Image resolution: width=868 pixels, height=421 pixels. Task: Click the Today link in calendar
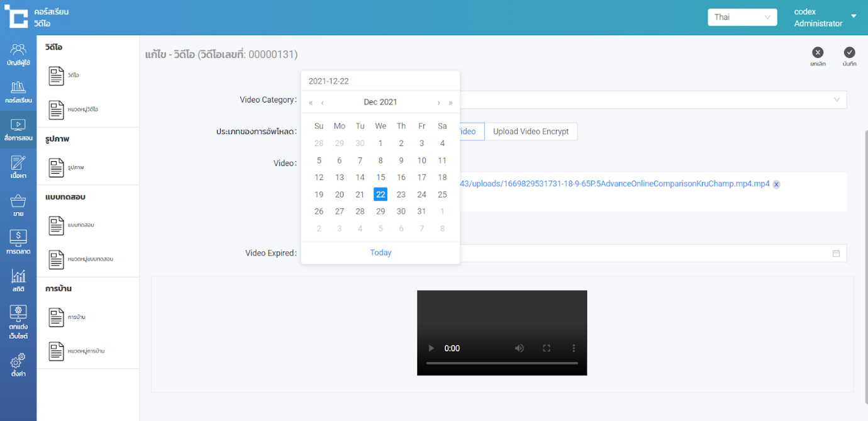(381, 252)
